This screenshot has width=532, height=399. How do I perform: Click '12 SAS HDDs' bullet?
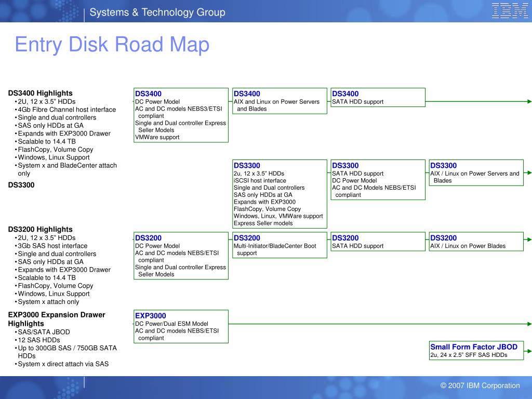39,340
